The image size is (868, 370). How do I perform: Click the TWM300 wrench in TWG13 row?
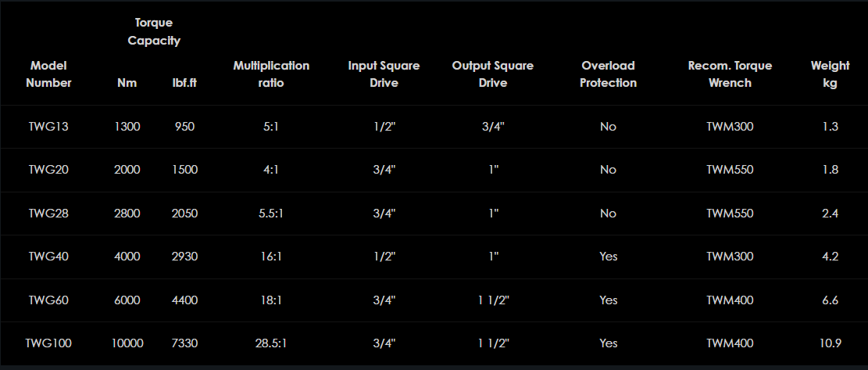click(730, 127)
